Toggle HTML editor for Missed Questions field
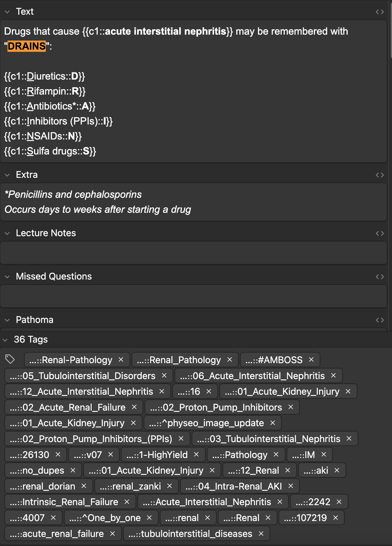Screen dimensions: 392x546 (380, 277)
